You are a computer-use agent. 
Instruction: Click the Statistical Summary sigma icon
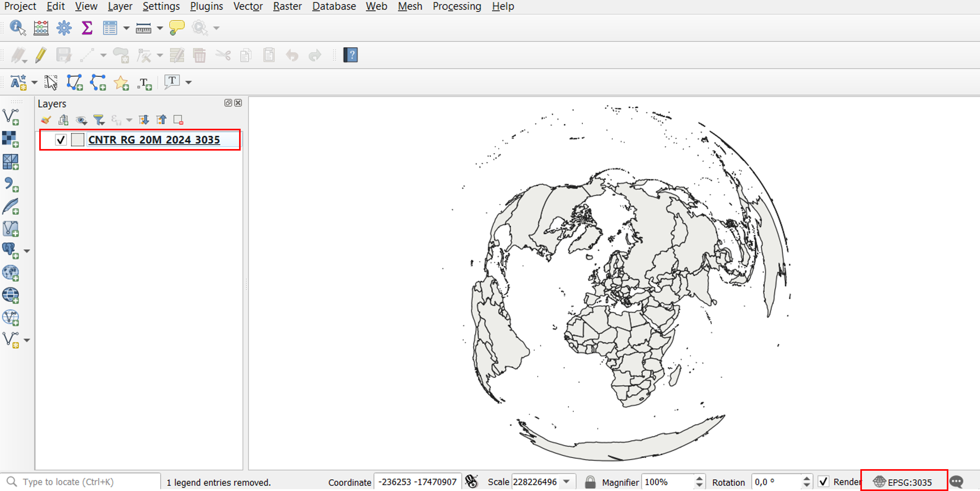click(87, 28)
